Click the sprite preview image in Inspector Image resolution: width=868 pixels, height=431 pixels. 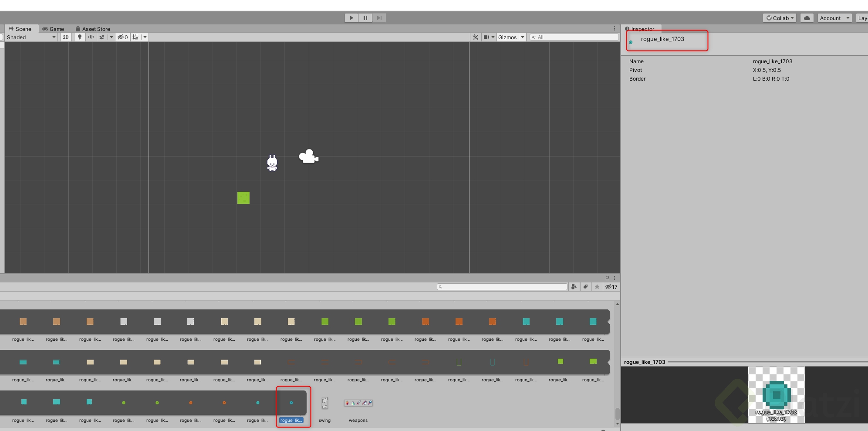[777, 395]
